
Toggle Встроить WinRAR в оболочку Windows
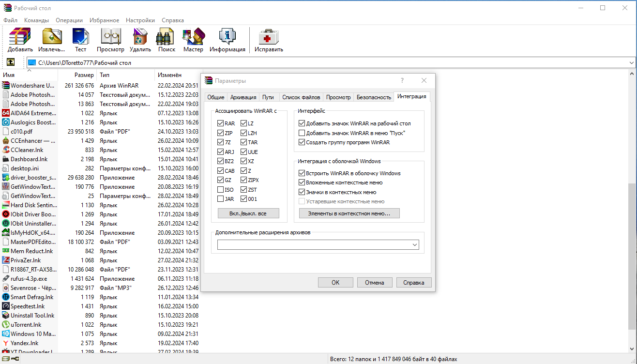pyautogui.click(x=302, y=173)
